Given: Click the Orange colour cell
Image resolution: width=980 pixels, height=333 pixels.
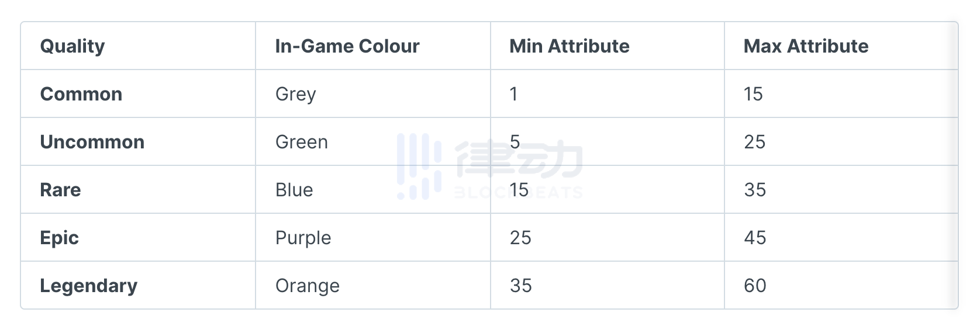Looking at the screenshot, I should (308, 286).
